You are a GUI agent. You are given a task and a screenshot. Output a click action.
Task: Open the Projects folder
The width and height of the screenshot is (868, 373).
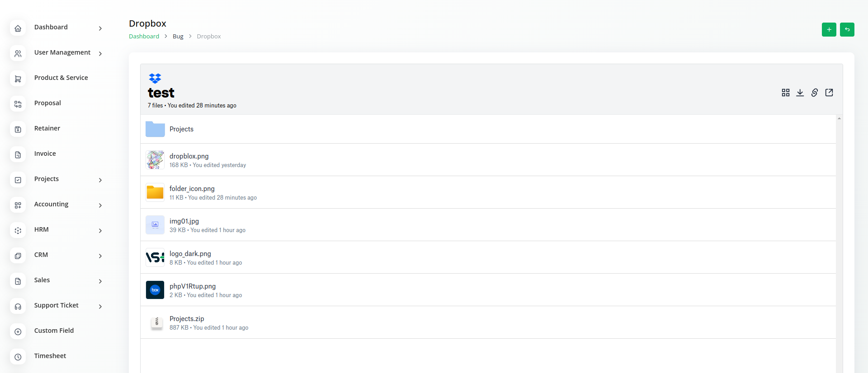pos(181,129)
